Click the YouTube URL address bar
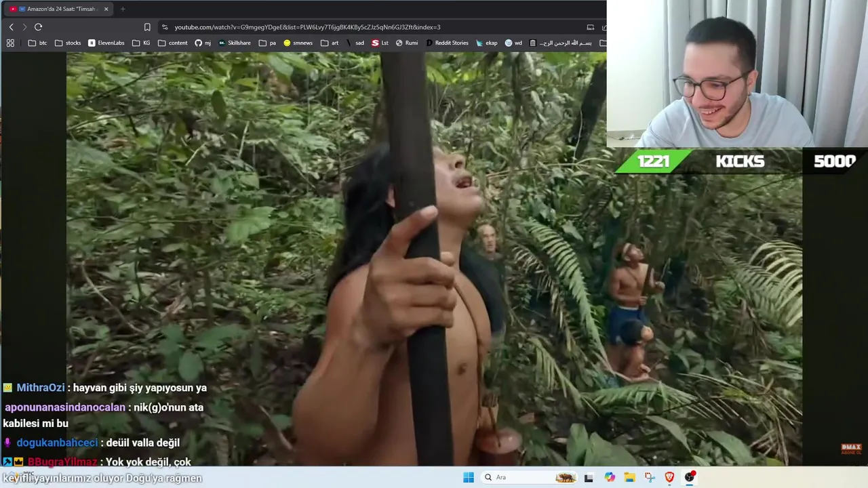The height and width of the screenshot is (488, 868). coord(307,27)
